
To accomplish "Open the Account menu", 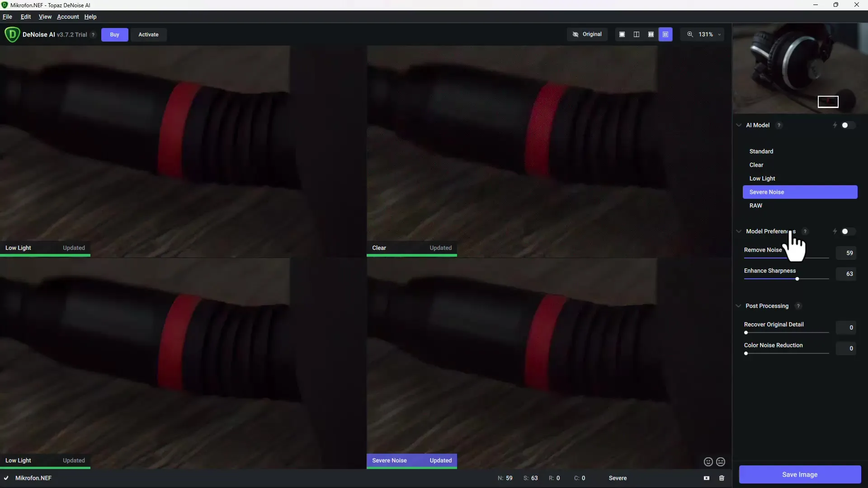I will tap(67, 17).
